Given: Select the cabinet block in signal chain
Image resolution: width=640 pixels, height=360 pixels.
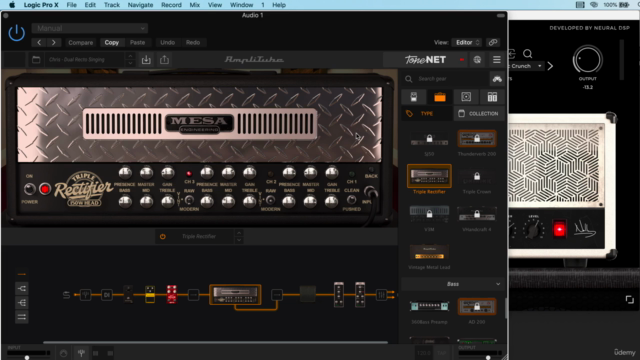Looking at the screenshot, I should point(308,294).
